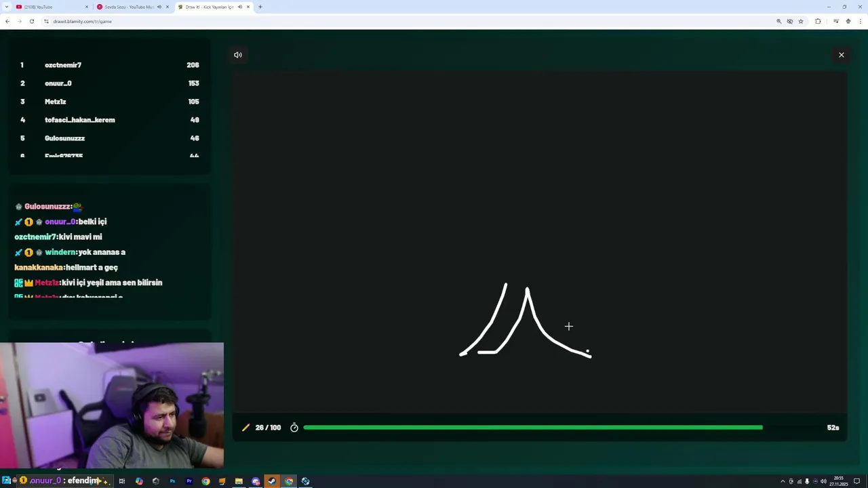
Task: Click chat message 'kivi mavi mi'
Action: (x=81, y=237)
